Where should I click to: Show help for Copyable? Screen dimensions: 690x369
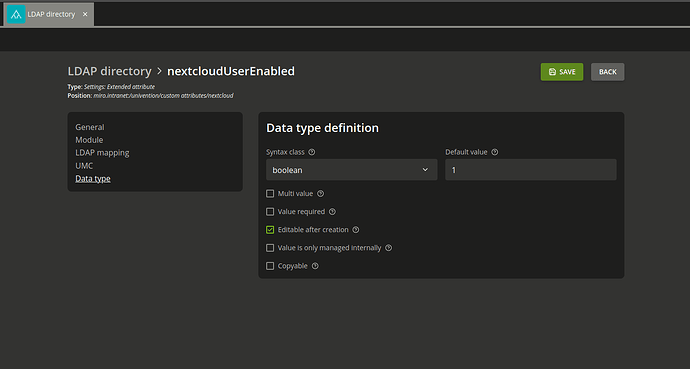pos(315,266)
